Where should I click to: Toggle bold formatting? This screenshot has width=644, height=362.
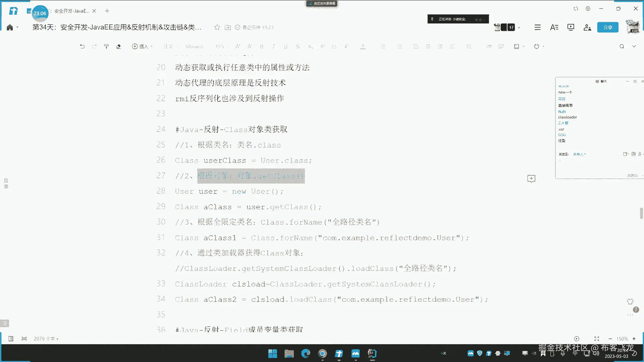[262, 47]
